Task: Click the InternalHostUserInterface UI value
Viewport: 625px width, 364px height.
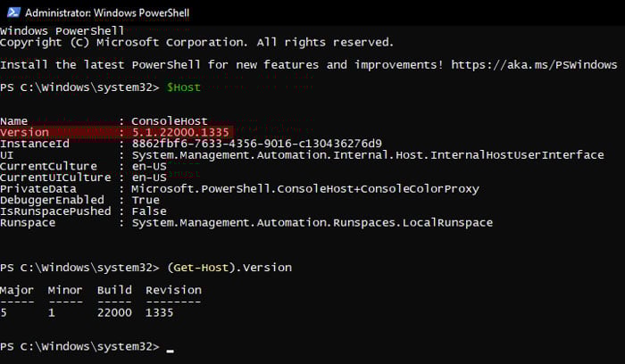Action: [368, 155]
